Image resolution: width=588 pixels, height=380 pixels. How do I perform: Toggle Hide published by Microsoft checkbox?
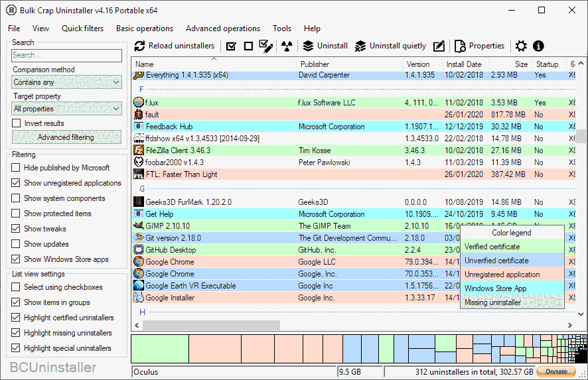pos(15,168)
